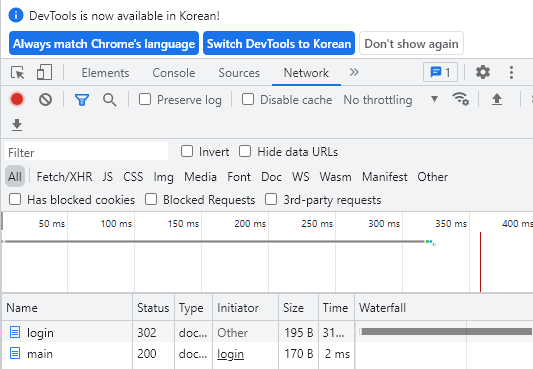
Task: Filter by Manifest requests
Action: (384, 177)
